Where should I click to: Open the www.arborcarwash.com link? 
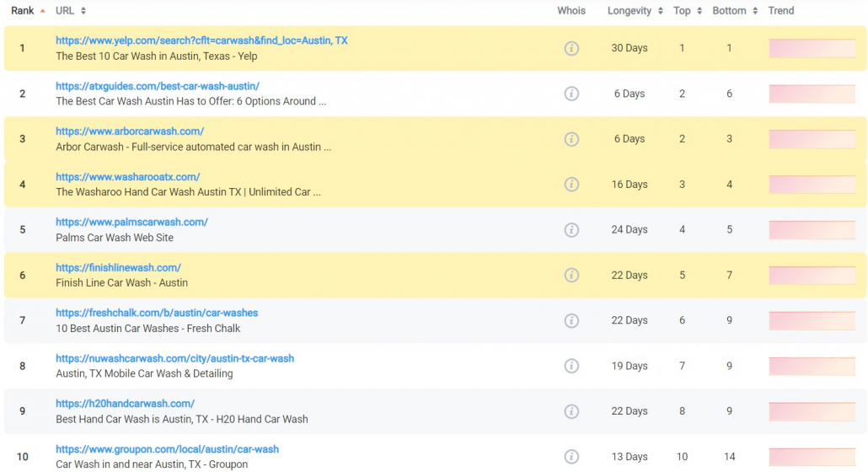(130, 131)
